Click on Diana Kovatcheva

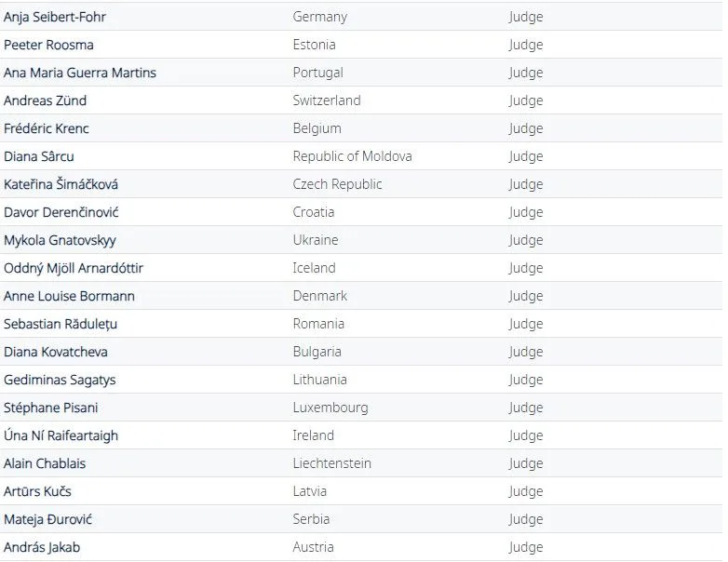coord(56,352)
